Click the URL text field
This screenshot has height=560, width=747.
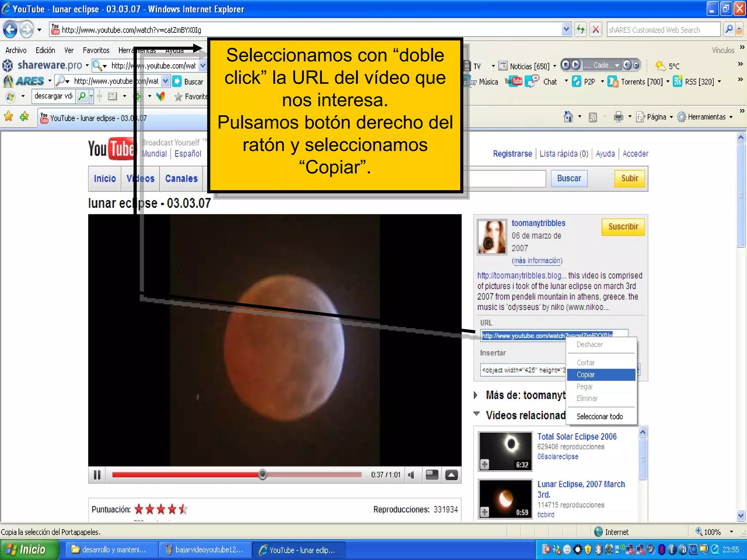tap(554, 335)
